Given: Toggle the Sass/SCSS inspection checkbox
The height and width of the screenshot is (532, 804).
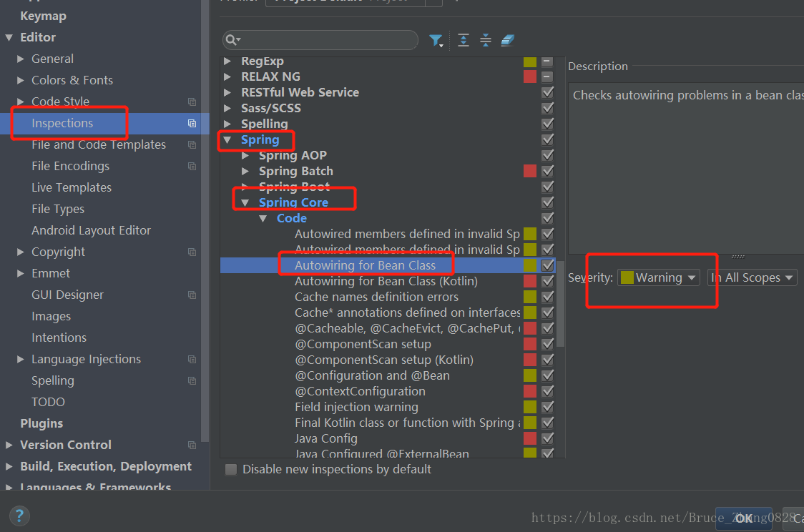Looking at the screenshot, I should point(548,108).
